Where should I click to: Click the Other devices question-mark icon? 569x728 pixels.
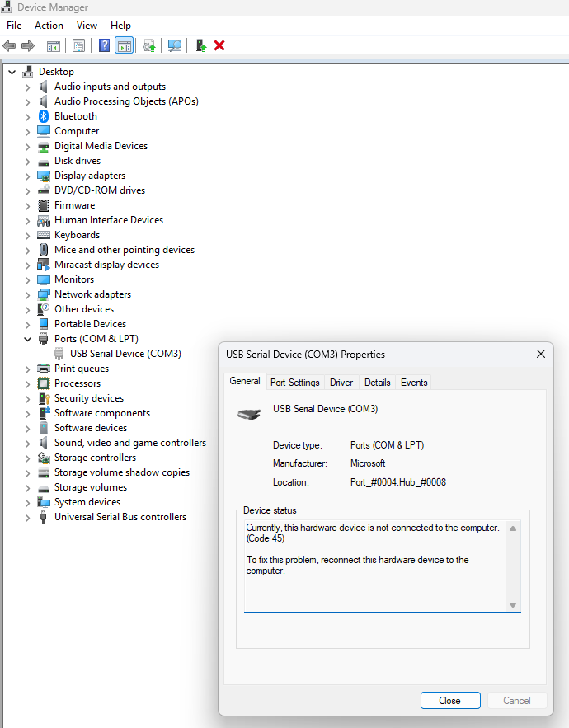44,309
